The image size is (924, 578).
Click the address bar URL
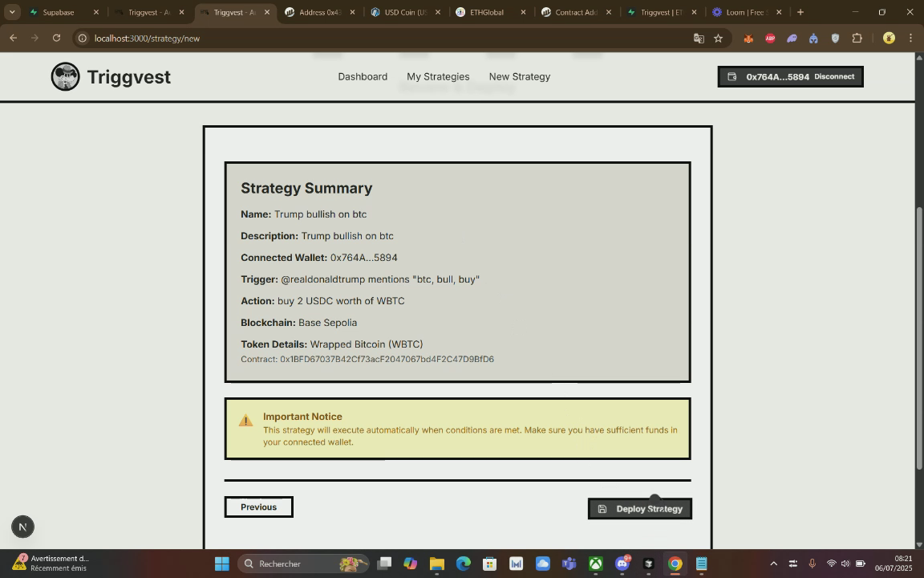click(148, 39)
